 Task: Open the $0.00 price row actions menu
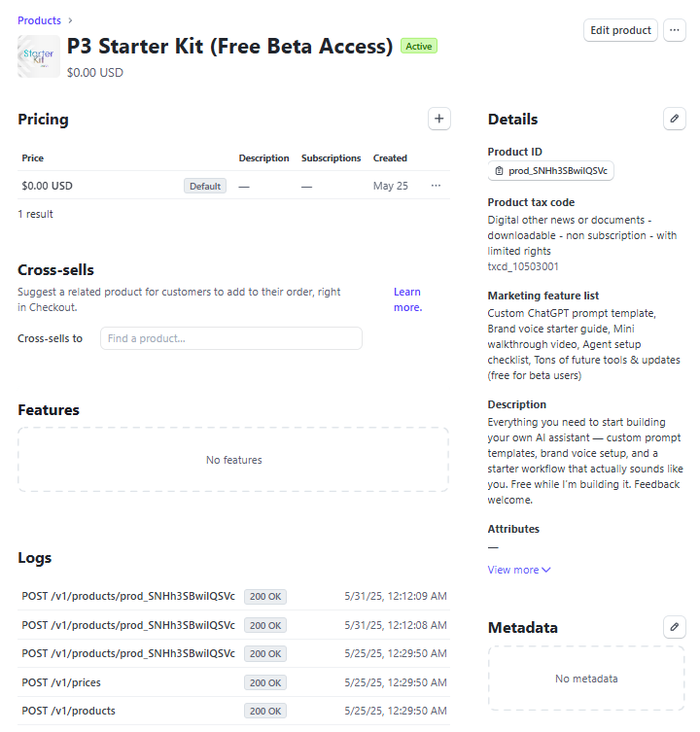[x=436, y=186]
